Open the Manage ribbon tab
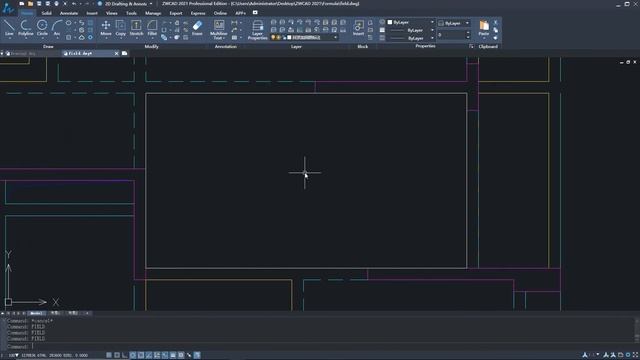Image resolution: width=640 pixels, height=360 pixels. [153, 13]
